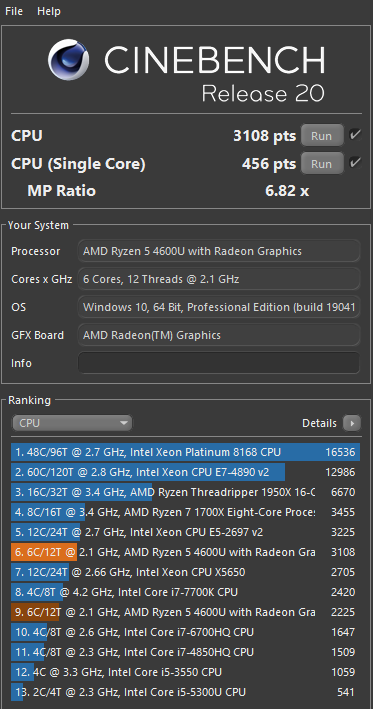
Task: Open the CPU ranking type dropdown
Action: (x=72, y=423)
